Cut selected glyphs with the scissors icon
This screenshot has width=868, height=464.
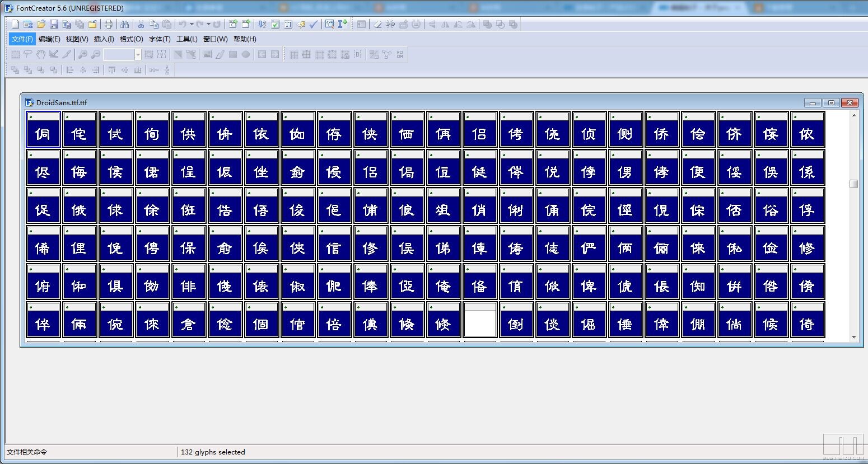coord(141,24)
